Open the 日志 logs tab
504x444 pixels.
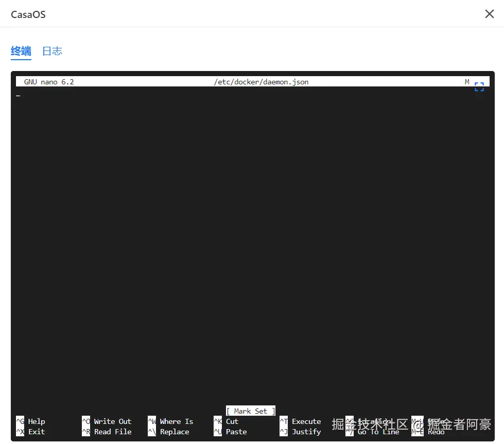point(52,51)
